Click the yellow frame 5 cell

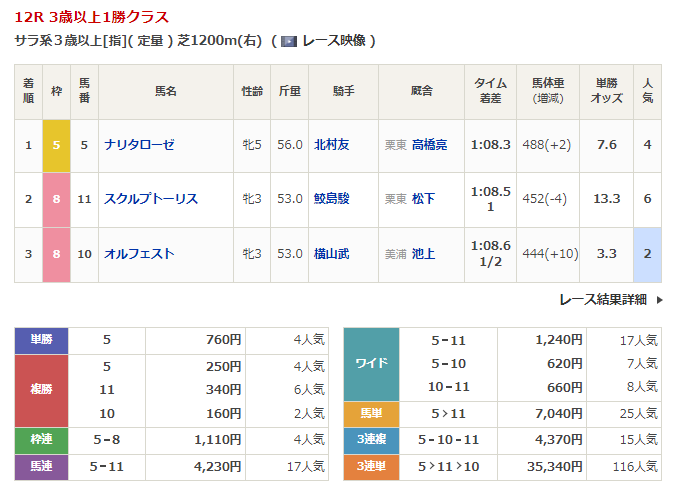(x=56, y=145)
